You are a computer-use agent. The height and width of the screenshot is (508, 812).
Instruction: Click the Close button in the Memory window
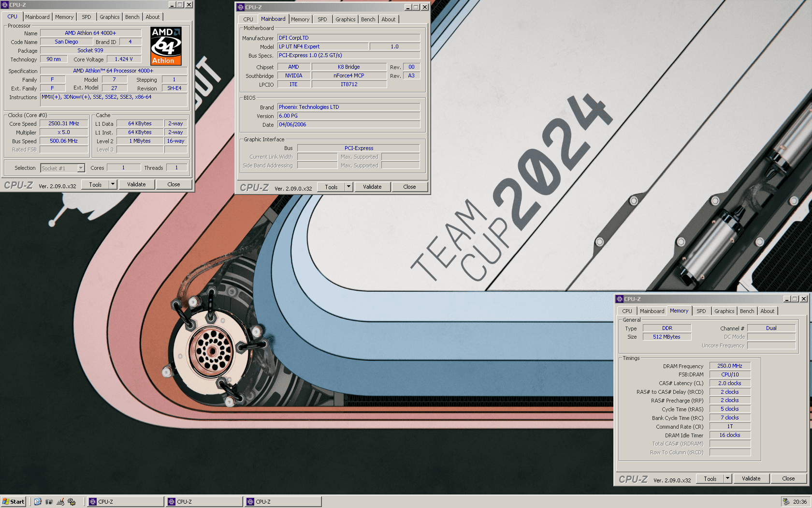click(x=788, y=478)
